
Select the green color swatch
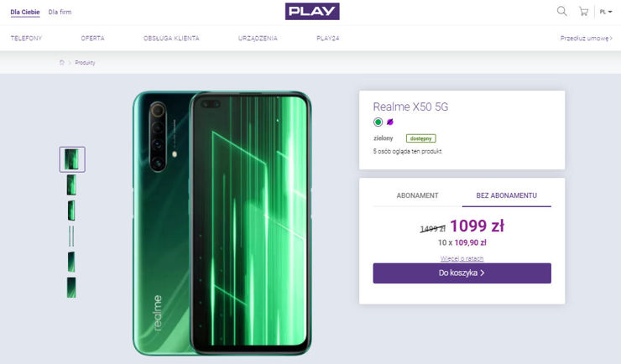tap(378, 122)
